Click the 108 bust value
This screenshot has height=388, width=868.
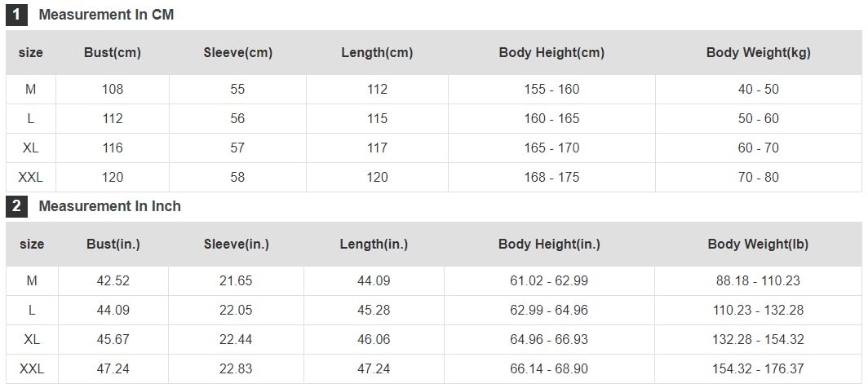[x=113, y=89]
